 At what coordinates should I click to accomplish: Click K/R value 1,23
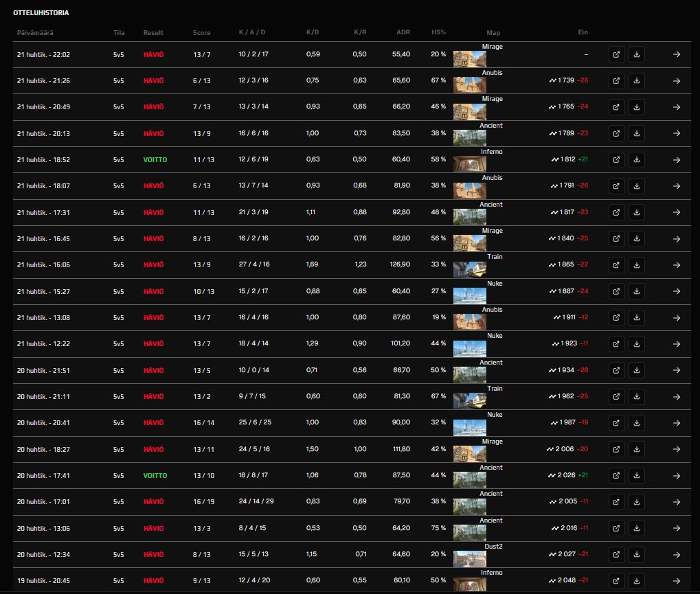coord(361,264)
